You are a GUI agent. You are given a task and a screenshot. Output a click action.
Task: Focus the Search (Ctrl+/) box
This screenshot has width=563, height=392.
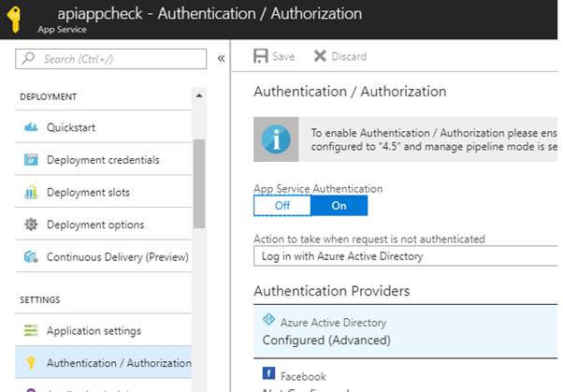(x=111, y=59)
